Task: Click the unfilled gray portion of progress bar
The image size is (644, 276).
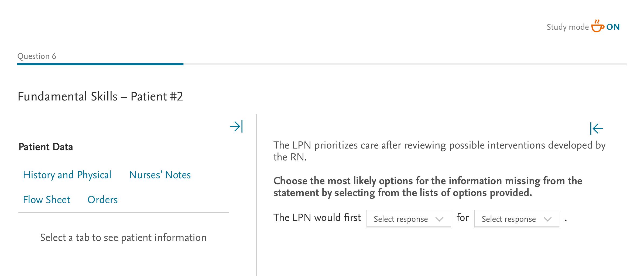Action: coord(405,64)
